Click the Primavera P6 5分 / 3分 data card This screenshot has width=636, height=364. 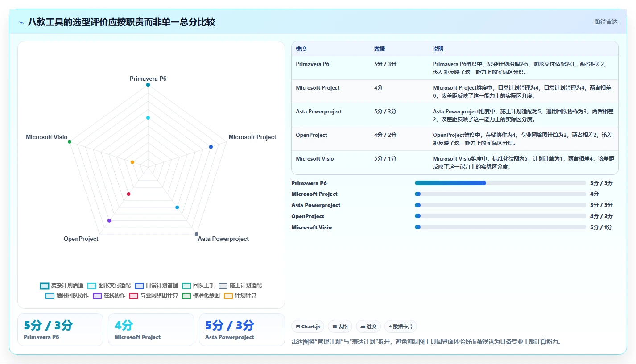click(x=60, y=330)
